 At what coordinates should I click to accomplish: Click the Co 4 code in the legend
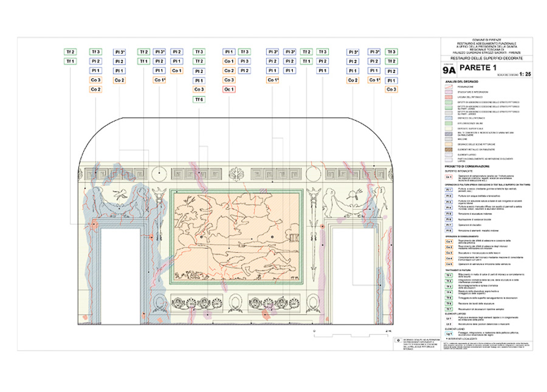click(449, 258)
